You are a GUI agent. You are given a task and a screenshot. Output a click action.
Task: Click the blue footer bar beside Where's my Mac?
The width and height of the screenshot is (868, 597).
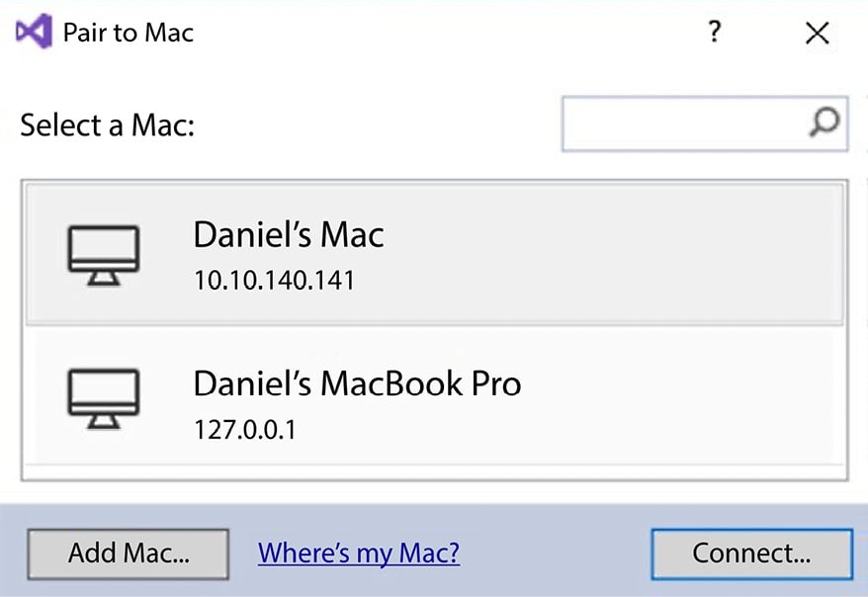coord(556,553)
